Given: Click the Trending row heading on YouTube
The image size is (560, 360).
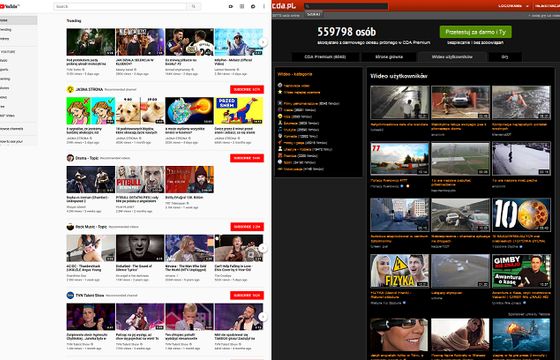Looking at the screenshot, I should (x=74, y=21).
